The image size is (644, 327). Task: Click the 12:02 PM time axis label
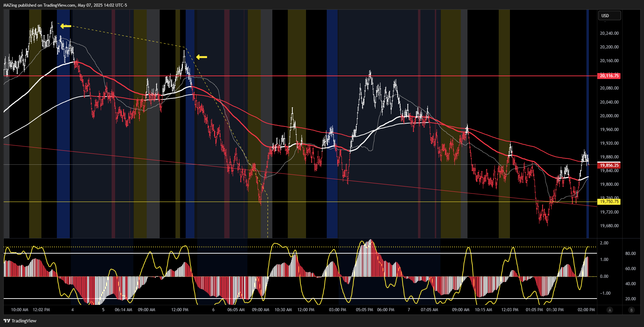(x=41, y=310)
